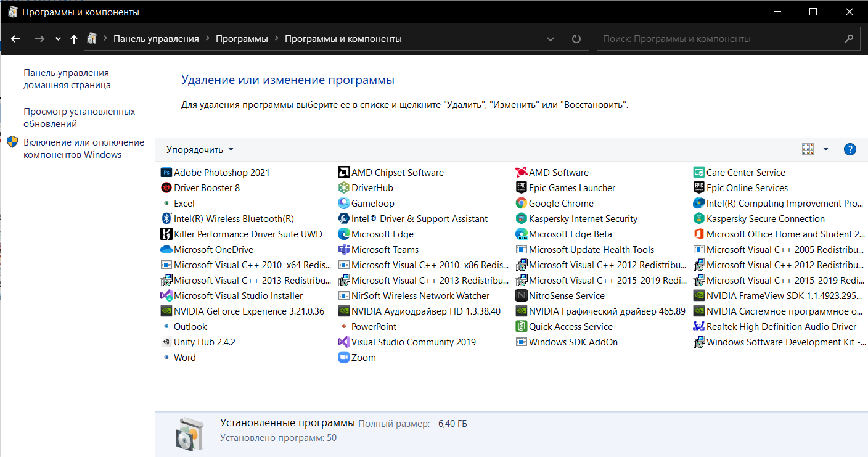Screen dimensions: 868x457
Task: Refresh the programs list
Action: (x=576, y=39)
